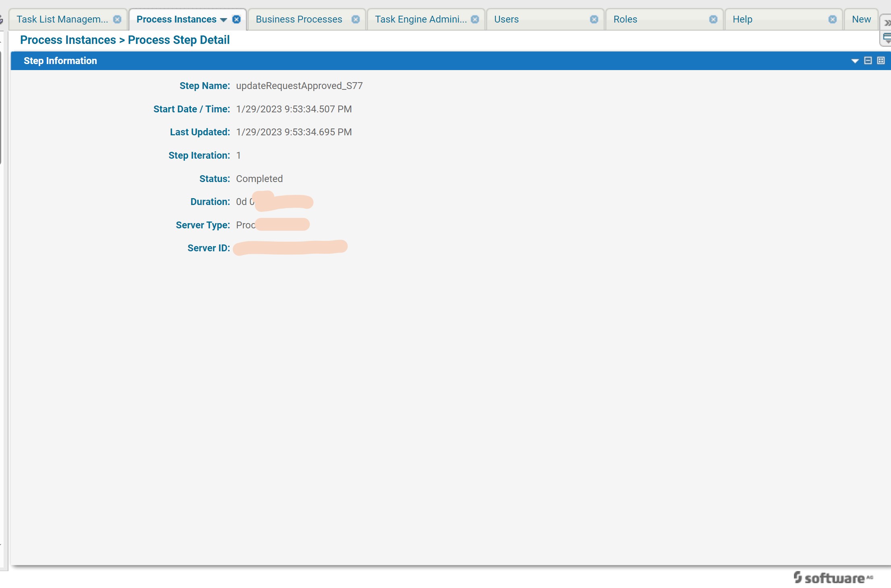Viewport: 891px width, 588px height.
Task: Close the Users tab
Action: (x=594, y=19)
